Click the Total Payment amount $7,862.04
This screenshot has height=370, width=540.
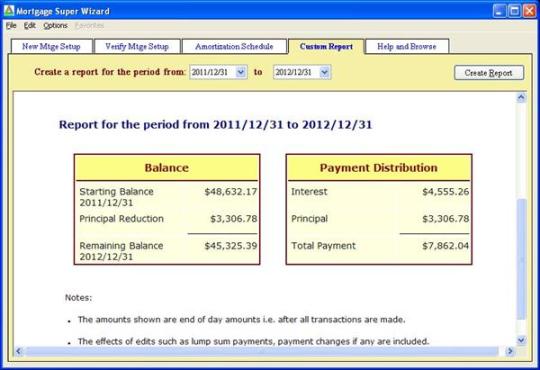tap(446, 246)
